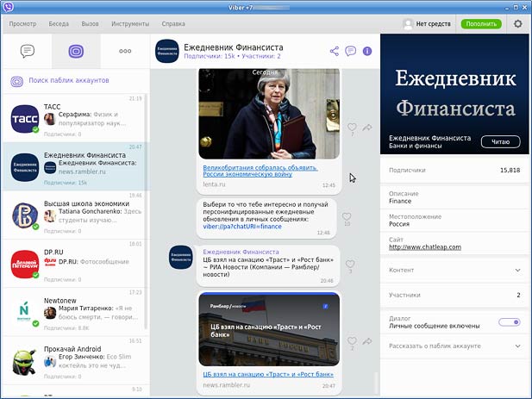Select Ежедневник Финансиста row in list
Viewport: 532px width, 399px height.
[75, 166]
